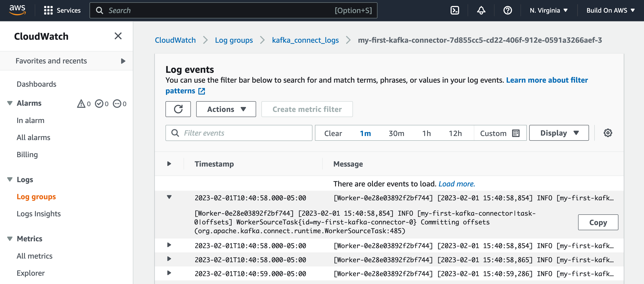
Task: Open the Display dropdown menu
Action: (x=559, y=133)
